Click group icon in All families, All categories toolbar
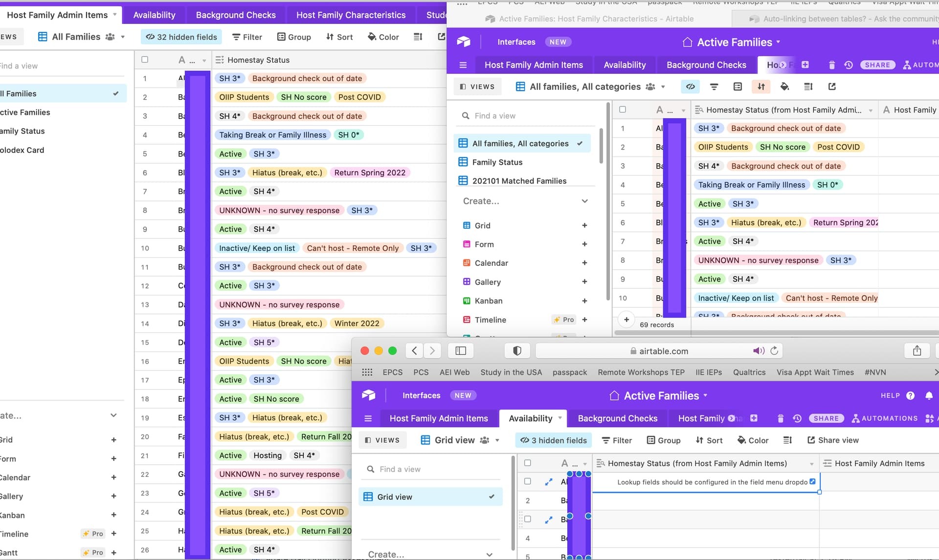This screenshot has width=939, height=560. (x=738, y=86)
